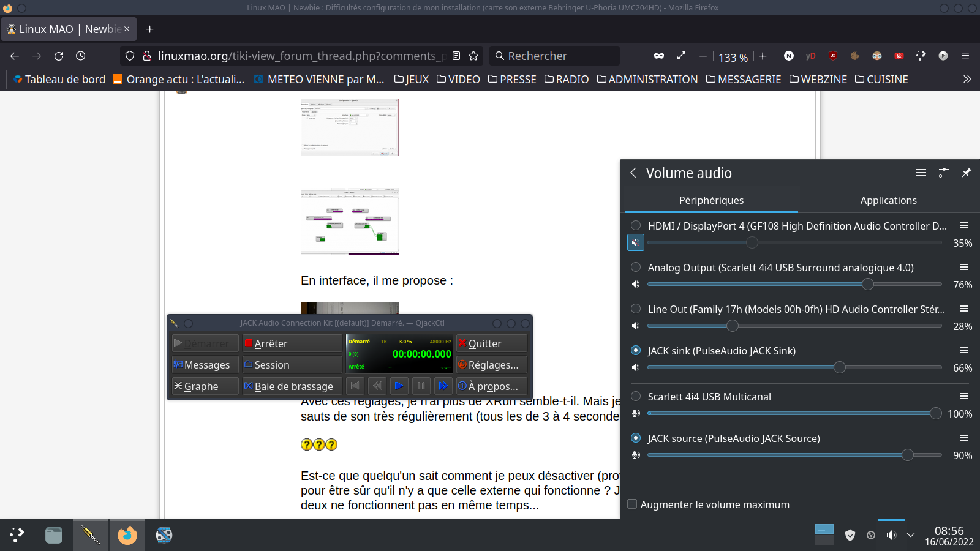The image size is (980, 551).
Task: Open options menu for Scarlett 4i4 USB Multicanal
Action: (964, 396)
